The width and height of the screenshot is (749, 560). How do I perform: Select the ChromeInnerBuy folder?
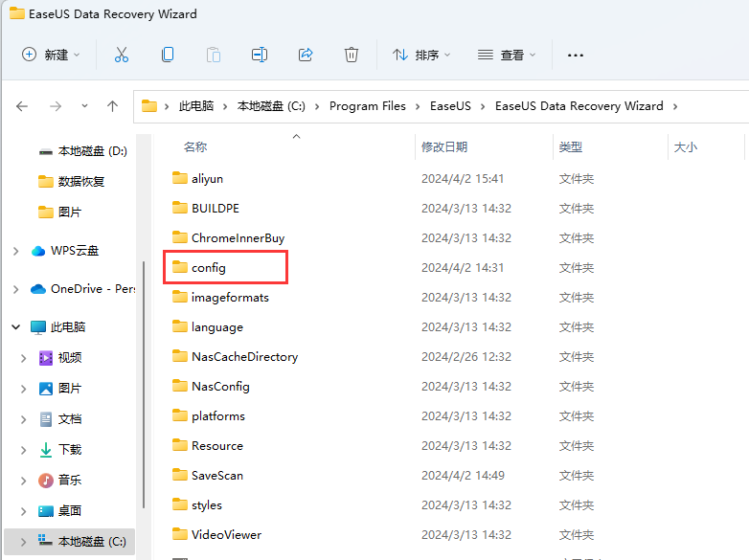[x=238, y=237]
